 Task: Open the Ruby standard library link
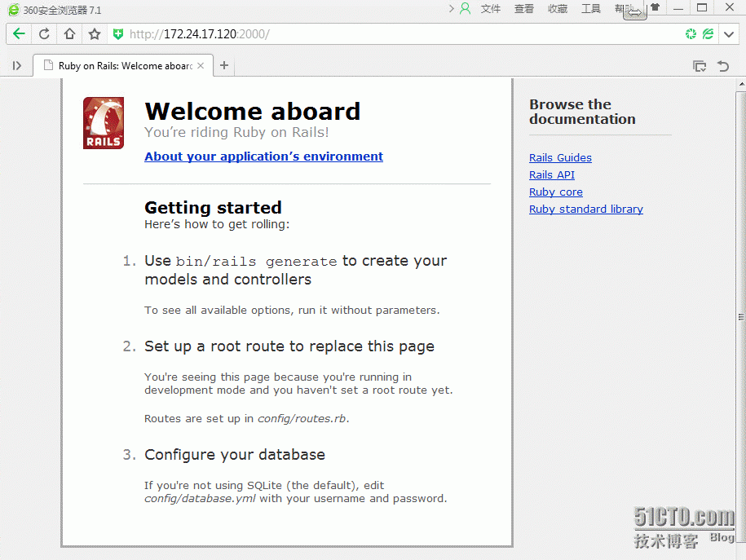(585, 209)
